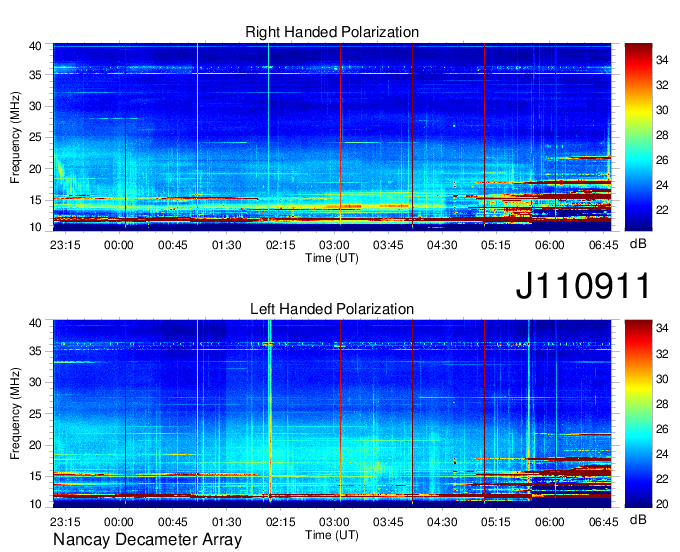680x552 pixels.
Task: Click Frequency (MHz) axis label of Left Handed plot
Action: [x=15, y=414]
